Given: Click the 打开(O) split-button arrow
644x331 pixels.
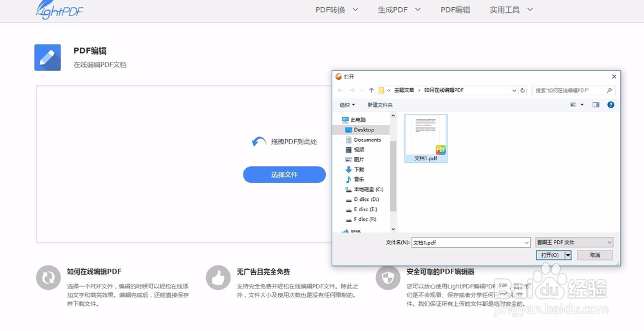Looking at the screenshot, I should click(568, 255).
